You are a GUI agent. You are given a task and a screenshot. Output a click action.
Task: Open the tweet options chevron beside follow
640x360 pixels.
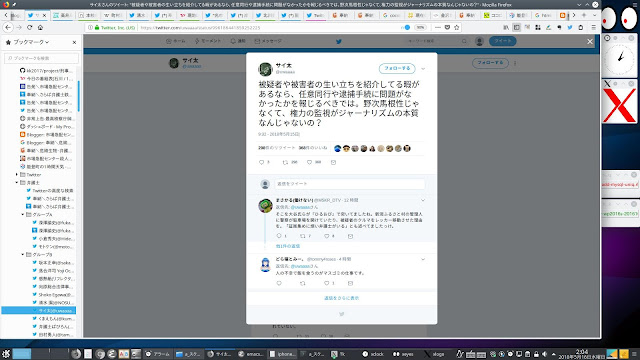point(423,69)
